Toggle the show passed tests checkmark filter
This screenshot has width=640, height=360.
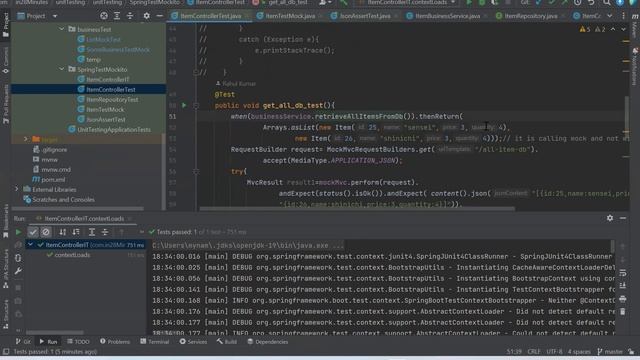point(33,232)
